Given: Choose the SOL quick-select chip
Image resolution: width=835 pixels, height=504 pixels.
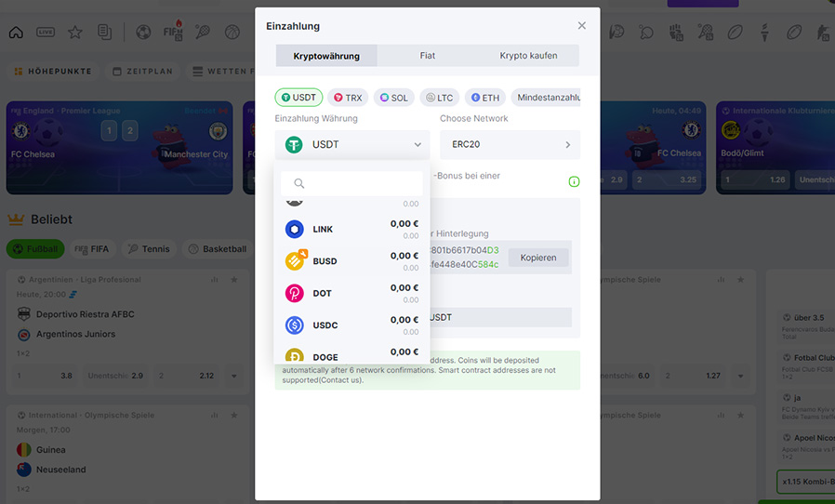Looking at the screenshot, I should [394, 98].
